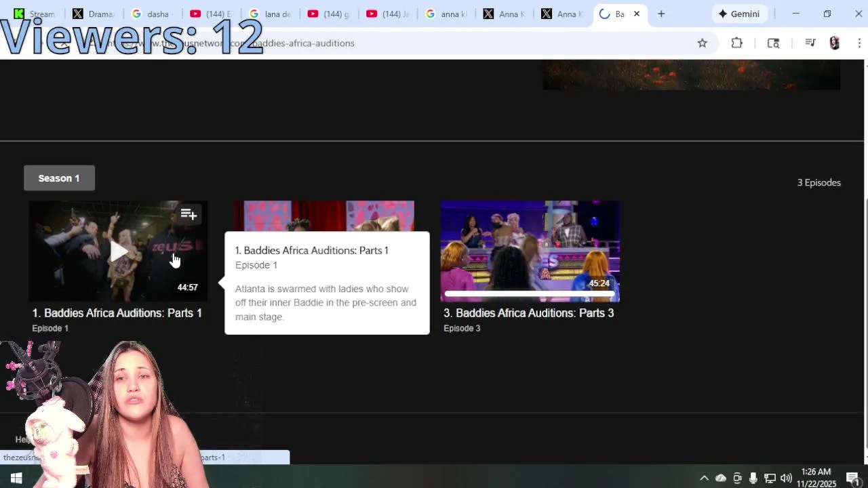Open the taskbar clock showing 1:26 AM
Viewport: 868px width, 488px height.
(816, 478)
